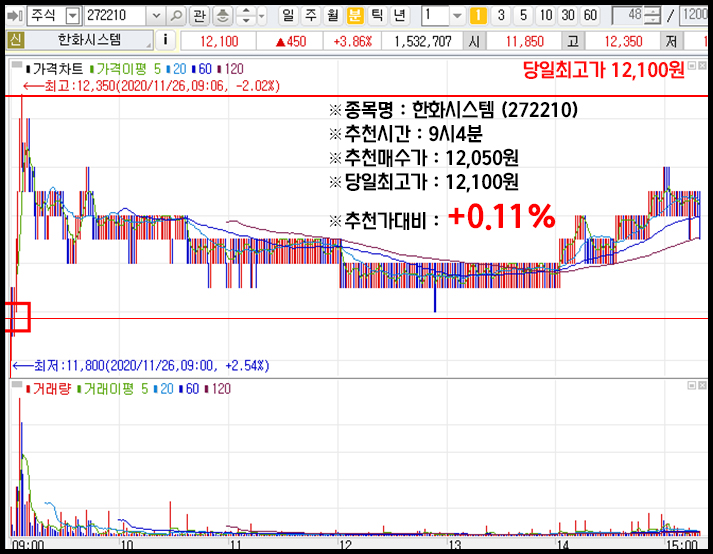This screenshot has width=713, height=554.
Task: Click the volume pane menu icon
Action: [x=17, y=385]
